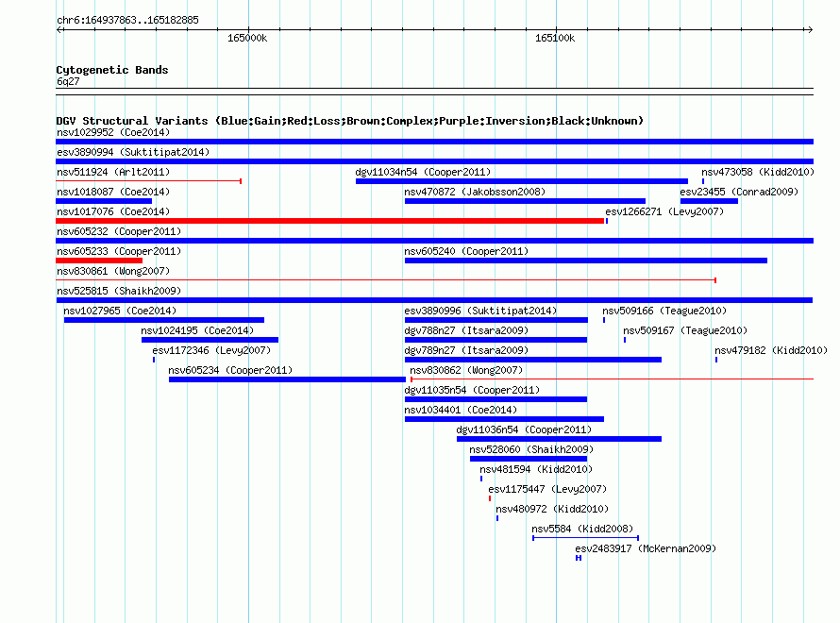
Task: Click the nsv1027965 (Coe2014) label
Action: 120,311
